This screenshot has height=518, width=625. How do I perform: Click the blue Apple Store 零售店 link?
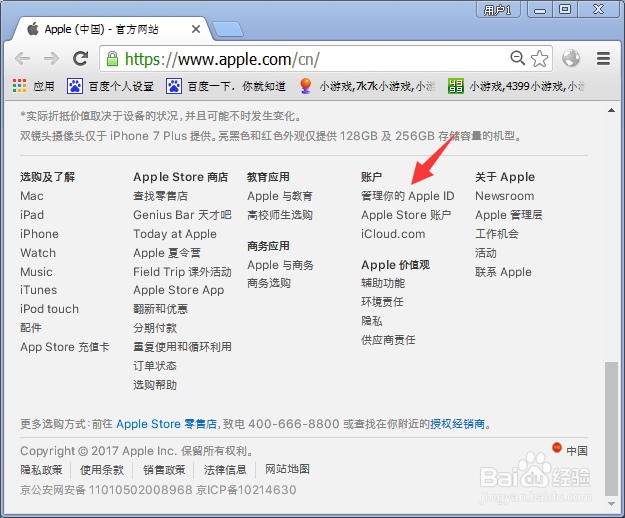[167, 424]
